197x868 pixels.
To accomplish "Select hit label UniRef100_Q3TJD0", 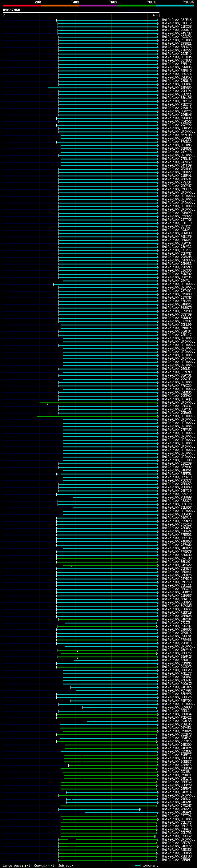I will click(x=176, y=460).
